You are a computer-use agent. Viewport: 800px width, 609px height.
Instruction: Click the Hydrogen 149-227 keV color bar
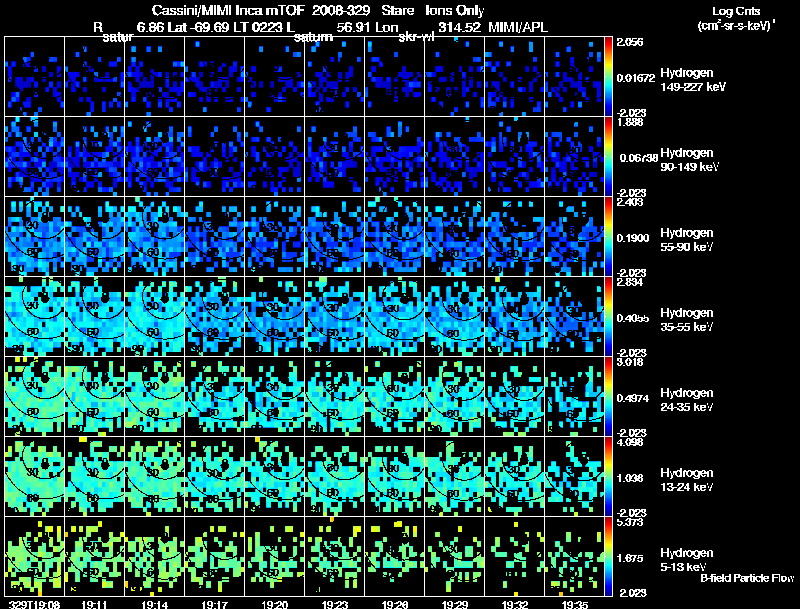coord(608,77)
